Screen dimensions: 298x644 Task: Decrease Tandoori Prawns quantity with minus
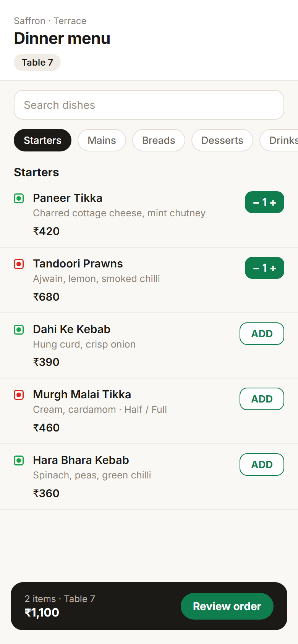[256, 268]
